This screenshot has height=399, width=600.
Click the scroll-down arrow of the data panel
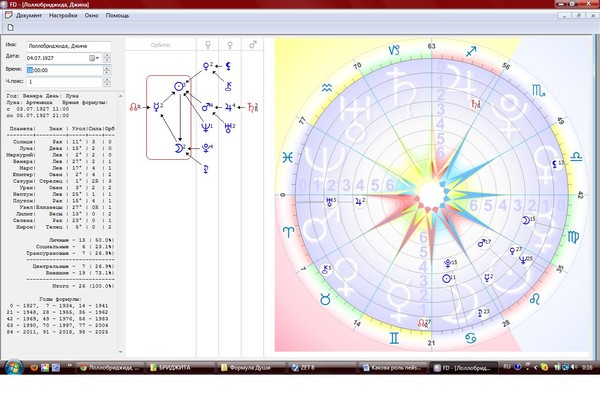pyautogui.click(x=121, y=352)
